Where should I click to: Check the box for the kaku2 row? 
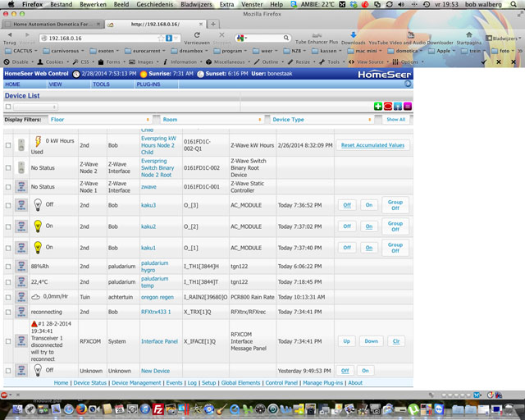(x=8, y=226)
